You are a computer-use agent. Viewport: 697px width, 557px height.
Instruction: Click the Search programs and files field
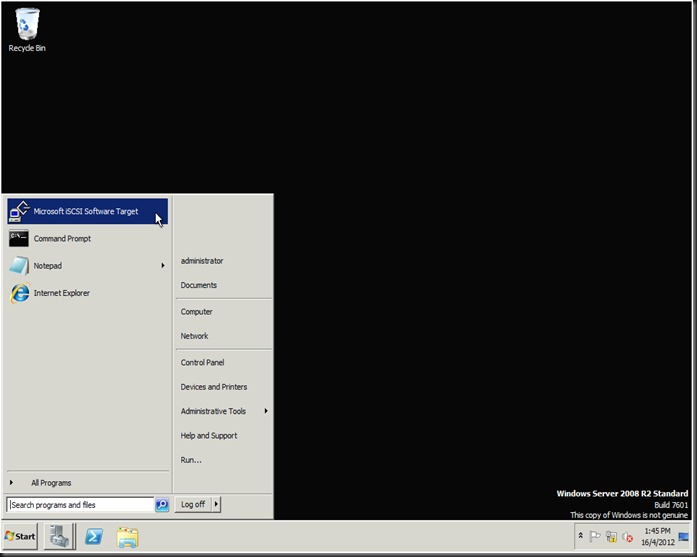pyautogui.click(x=80, y=505)
